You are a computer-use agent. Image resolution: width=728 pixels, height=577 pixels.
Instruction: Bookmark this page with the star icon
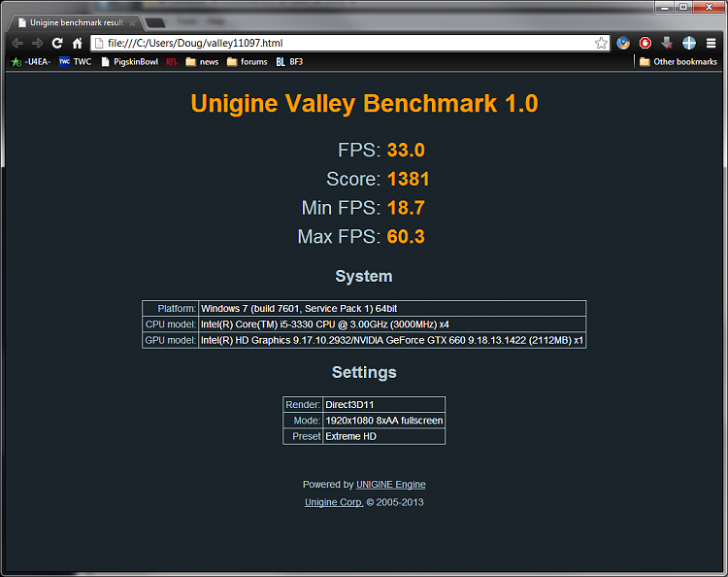[x=601, y=43]
